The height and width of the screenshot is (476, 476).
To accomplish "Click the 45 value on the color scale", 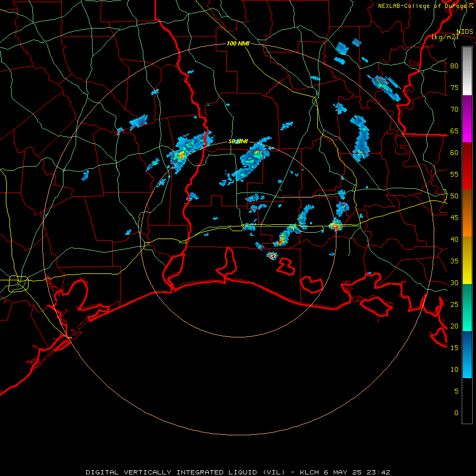I will click(x=454, y=218).
